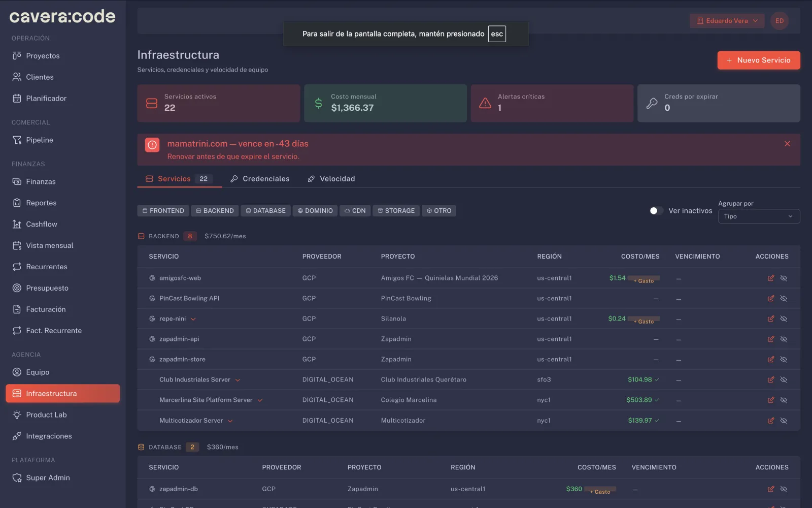The width and height of the screenshot is (812, 508).
Task: Click the DATABASE group header icon
Action: click(x=141, y=447)
